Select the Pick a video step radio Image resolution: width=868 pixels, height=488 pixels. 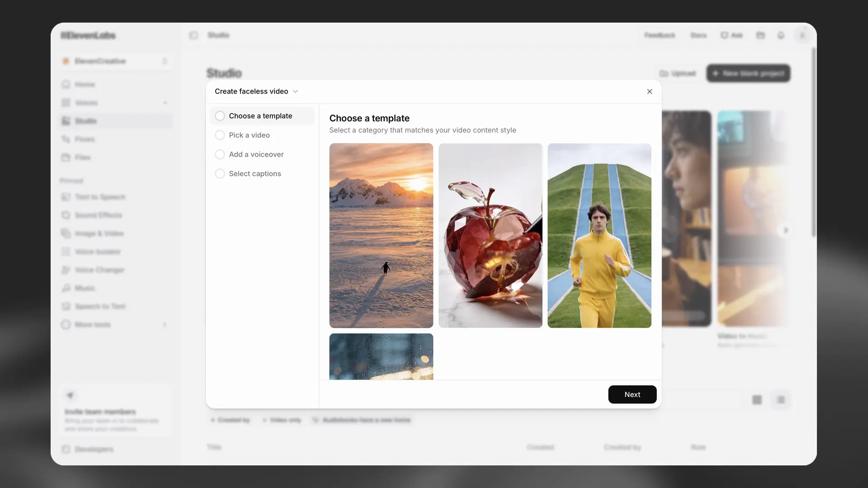[x=220, y=135]
